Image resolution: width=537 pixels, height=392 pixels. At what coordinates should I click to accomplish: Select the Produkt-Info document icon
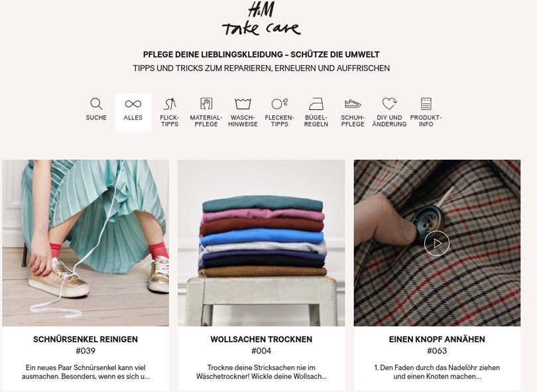(426, 104)
